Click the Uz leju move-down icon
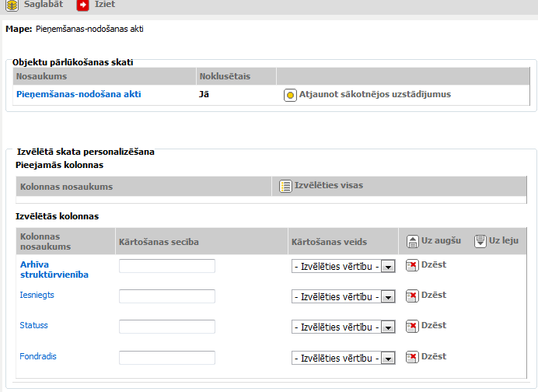This screenshot has width=538, height=392. click(x=480, y=241)
